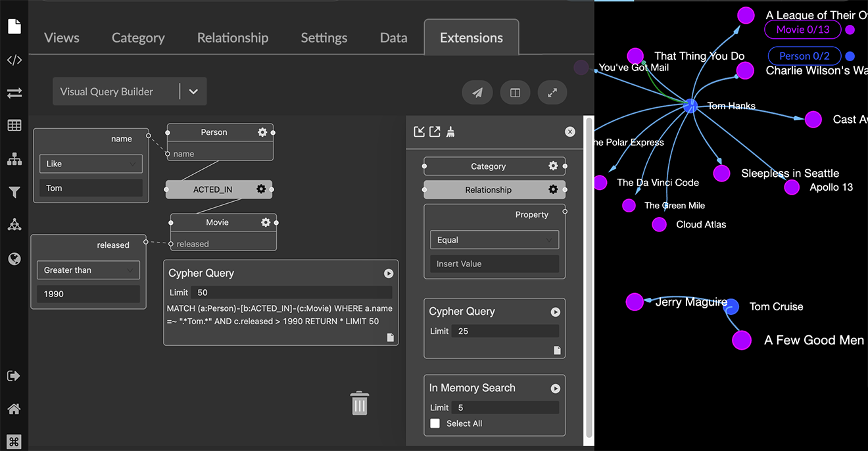This screenshot has height=451, width=868.
Task: Open the table view sidebar icon
Action: [x=14, y=126]
